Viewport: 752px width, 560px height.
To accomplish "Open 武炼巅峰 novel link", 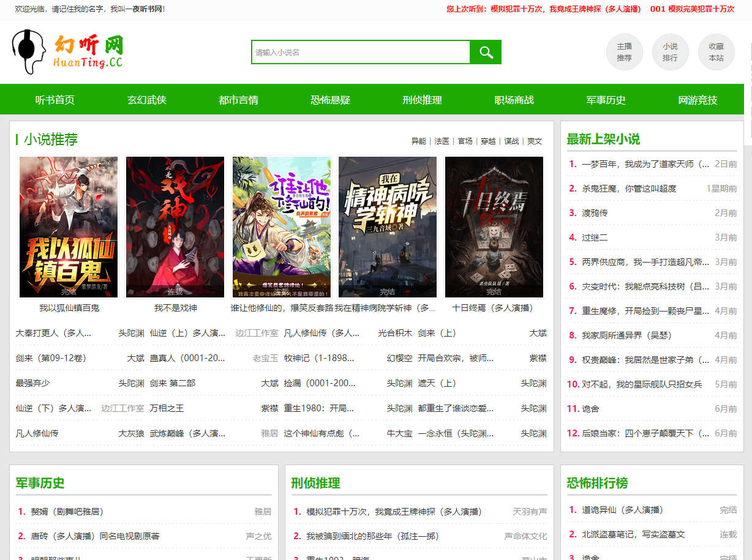I will tap(187, 433).
